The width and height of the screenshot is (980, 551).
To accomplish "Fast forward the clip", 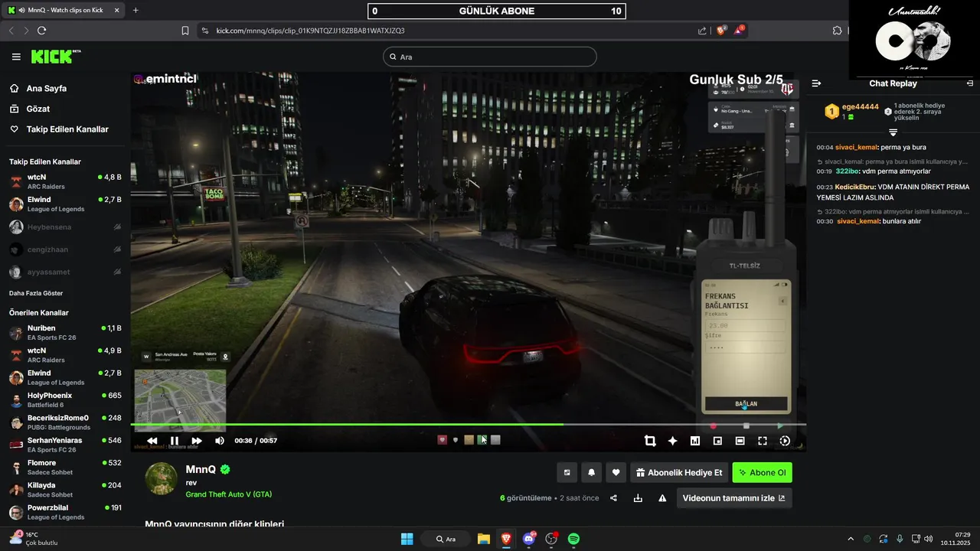I will click(197, 441).
